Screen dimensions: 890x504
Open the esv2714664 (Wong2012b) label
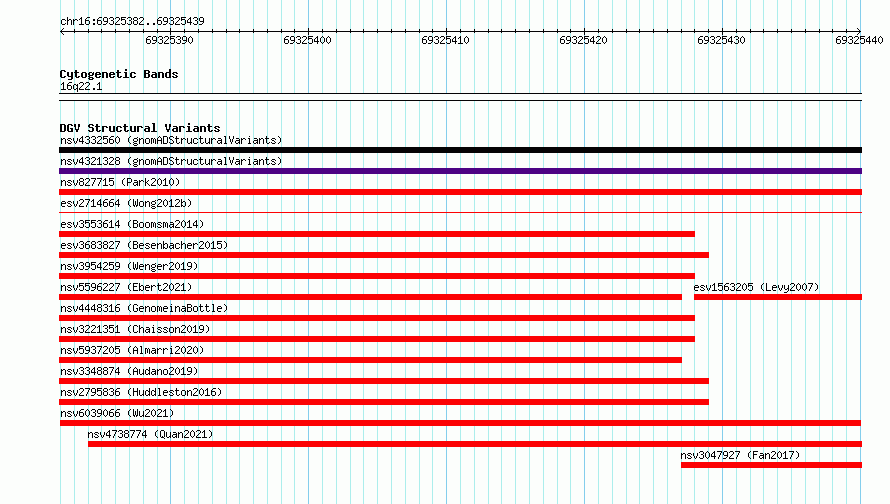[126, 203]
